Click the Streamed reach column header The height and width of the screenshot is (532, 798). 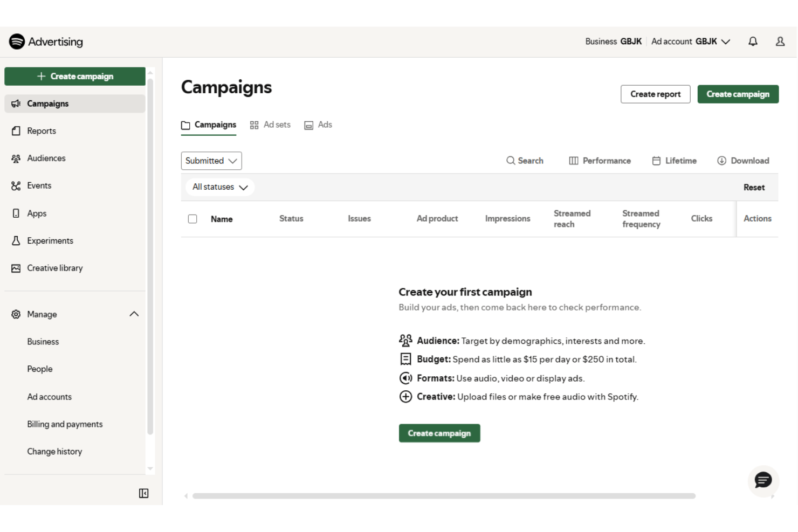coord(572,219)
